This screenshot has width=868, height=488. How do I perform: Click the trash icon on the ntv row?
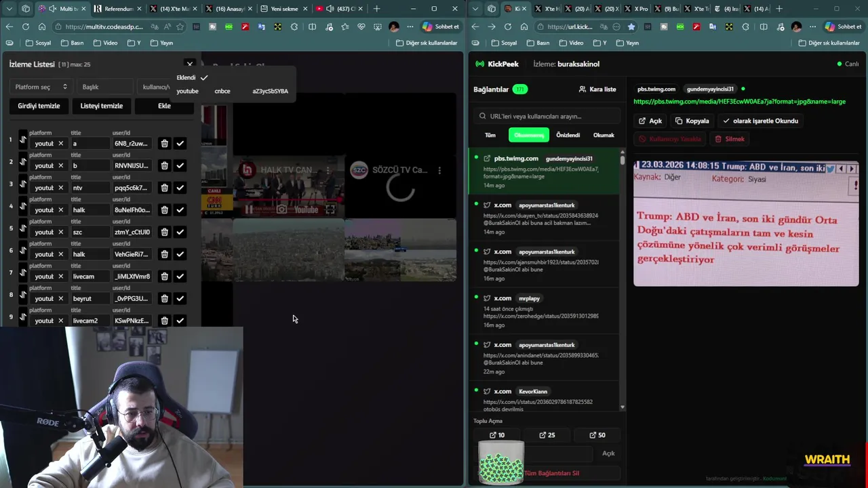click(x=164, y=188)
